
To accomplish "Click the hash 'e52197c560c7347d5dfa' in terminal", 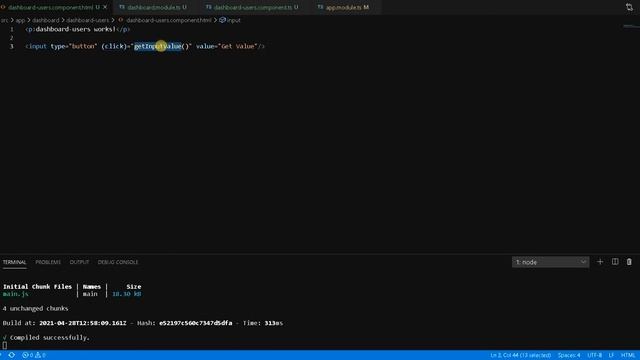I will [196, 323].
